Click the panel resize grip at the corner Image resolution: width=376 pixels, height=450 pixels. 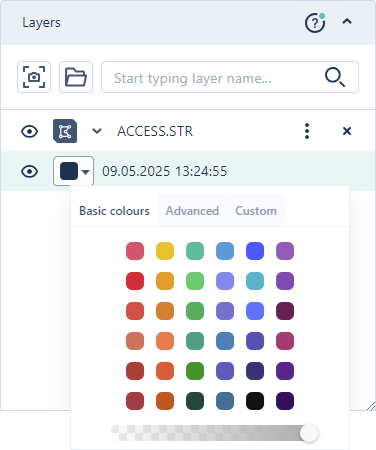pos(371,406)
